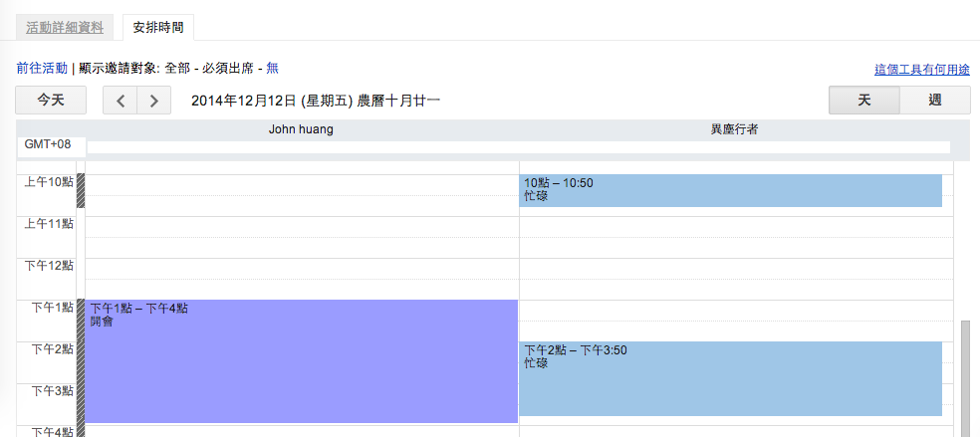Click the 下午2點 – 下午3:50 忙碌 block
Image resolution: width=980 pixels, height=437 pixels.
[x=730, y=378]
